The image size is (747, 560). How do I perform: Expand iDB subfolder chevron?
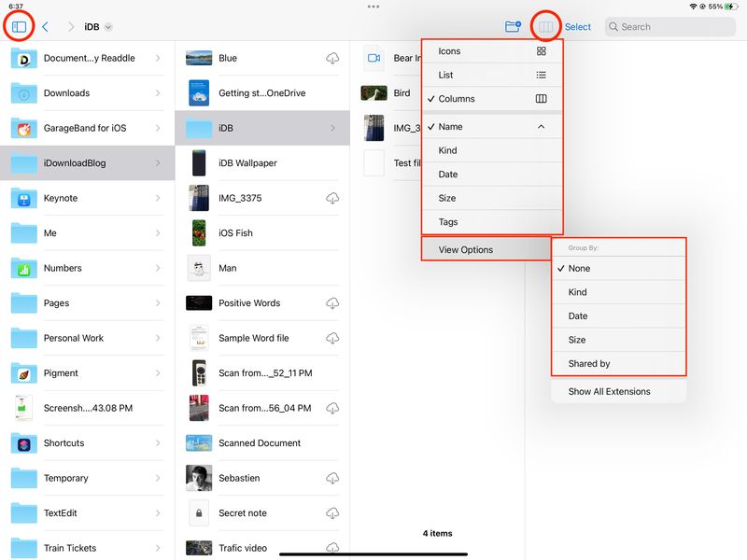(332, 128)
